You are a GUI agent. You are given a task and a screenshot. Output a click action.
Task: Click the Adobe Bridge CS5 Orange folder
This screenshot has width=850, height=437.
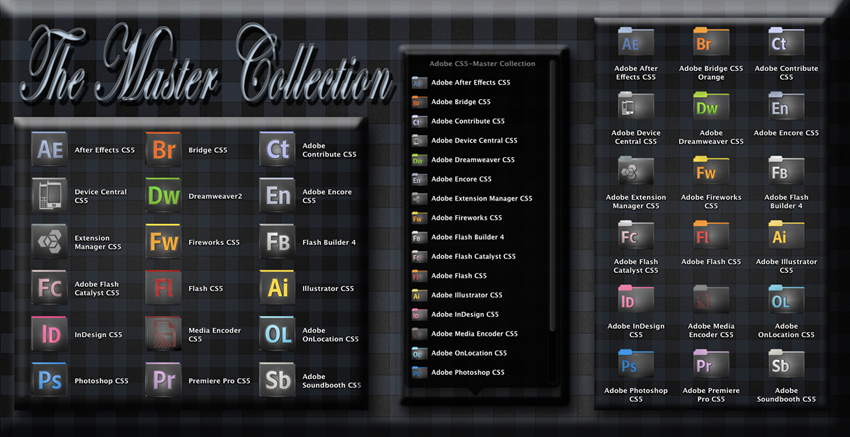tap(711, 42)
